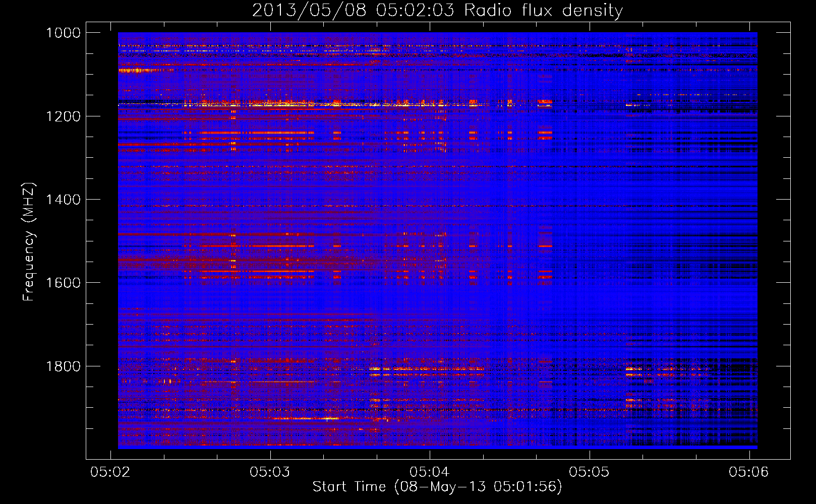Click the '1600' frequency tick label
Viewport: 816px width, 504px height.
click(63, 283)
